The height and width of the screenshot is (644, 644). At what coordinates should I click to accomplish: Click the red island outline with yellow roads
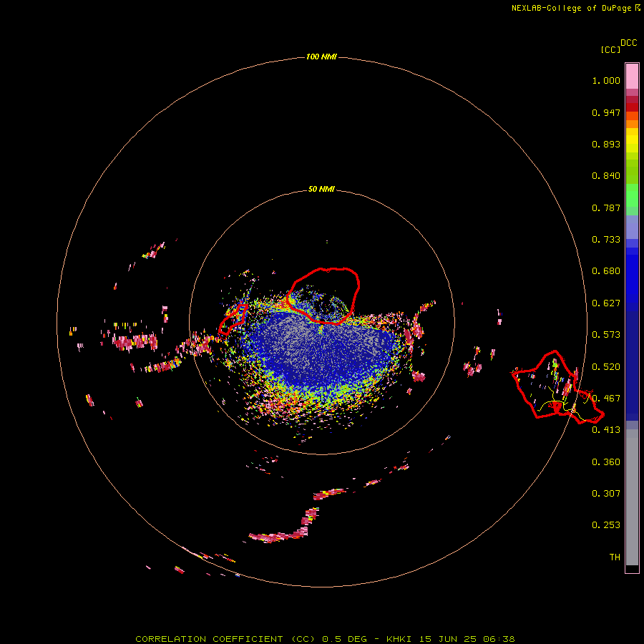(557, 387)
